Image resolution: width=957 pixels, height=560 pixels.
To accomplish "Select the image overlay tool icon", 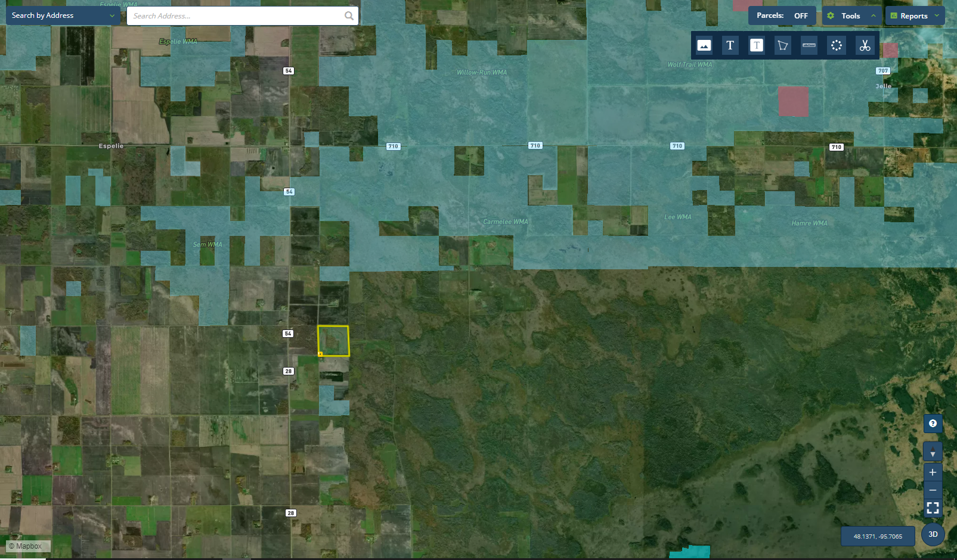I will (704, 45).
